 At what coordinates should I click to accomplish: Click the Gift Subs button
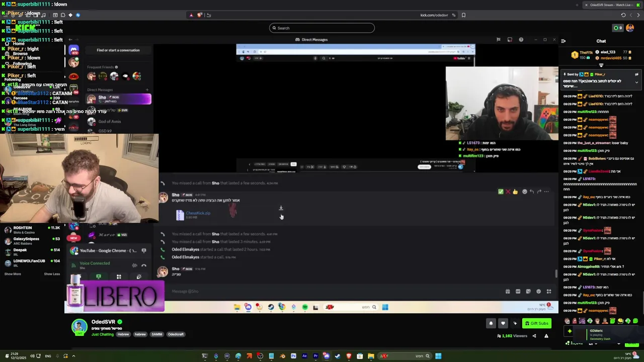(537, 323)
